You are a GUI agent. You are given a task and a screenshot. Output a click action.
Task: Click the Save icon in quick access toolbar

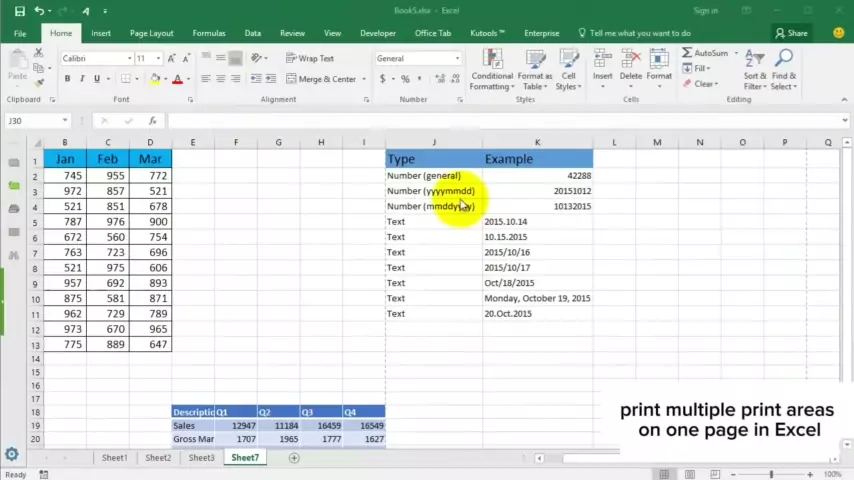pyautogui.click(x=19, y=11)
